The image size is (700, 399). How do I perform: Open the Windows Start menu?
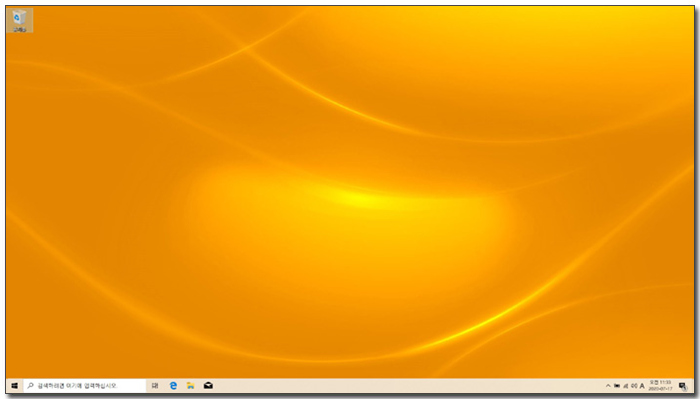click(x=14, y=386)
